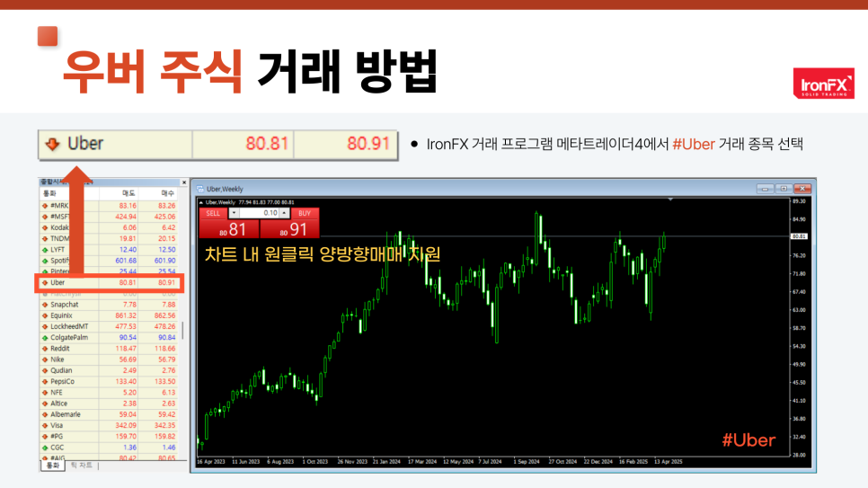This screenshot has height=488, width=868.
Task: Click the arrow icon next to Equinix
Action: (x=45, y=315)
